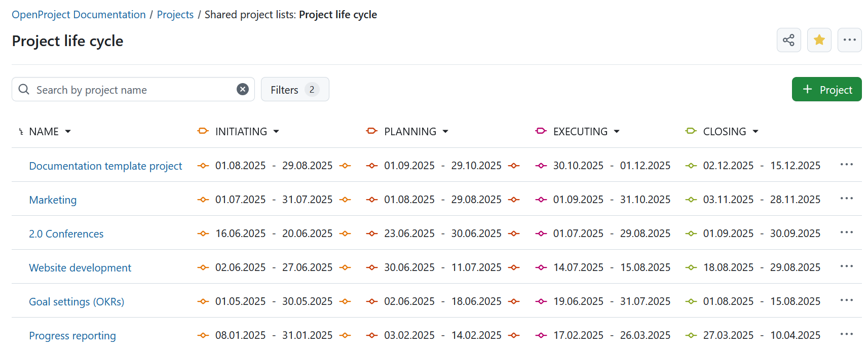Screen dimensions: 868x350
Task: Click the share icon button
Action: coord(788,40)
